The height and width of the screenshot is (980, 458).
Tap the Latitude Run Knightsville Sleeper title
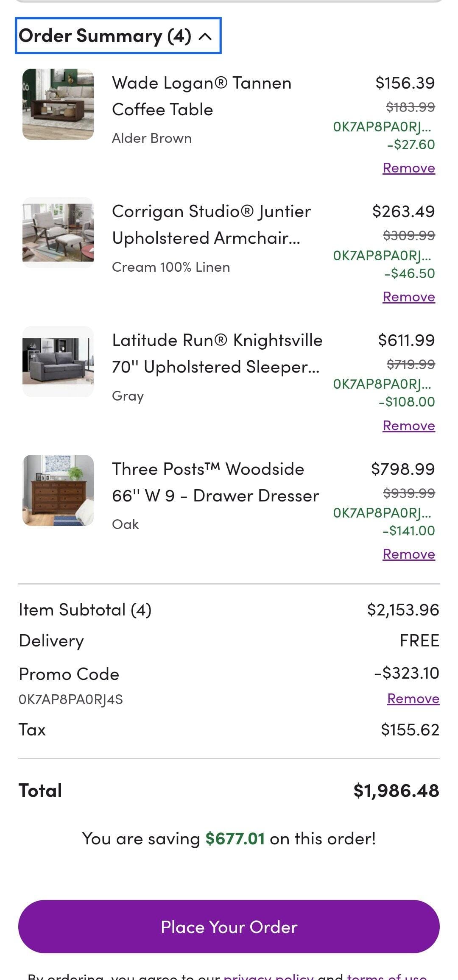217,354
